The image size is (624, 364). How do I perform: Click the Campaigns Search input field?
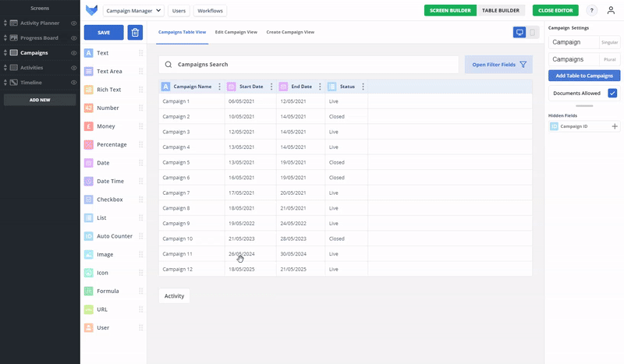tap(309, 65)
